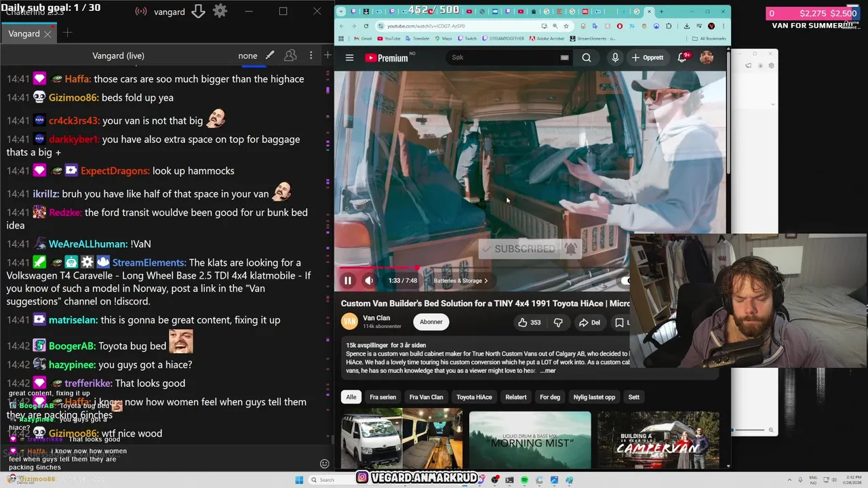This screenshot has height=488, width=868.
Task: Dislike the video with thumbs down
Action: (x=558, y=323)
